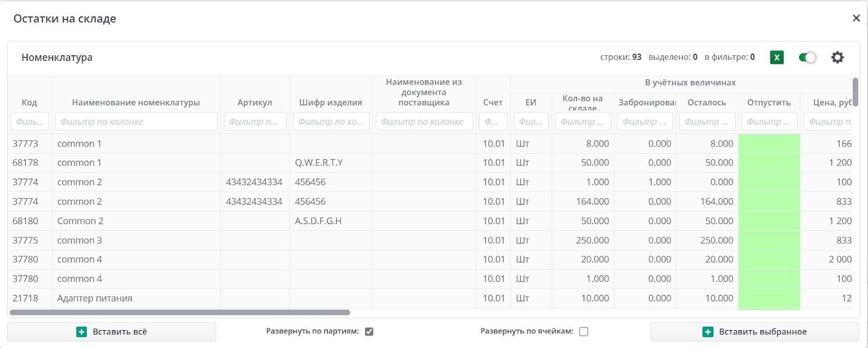
Task: Enable "Развернуть по ячейкам" checkbox
Action: (x=584, y=331)
